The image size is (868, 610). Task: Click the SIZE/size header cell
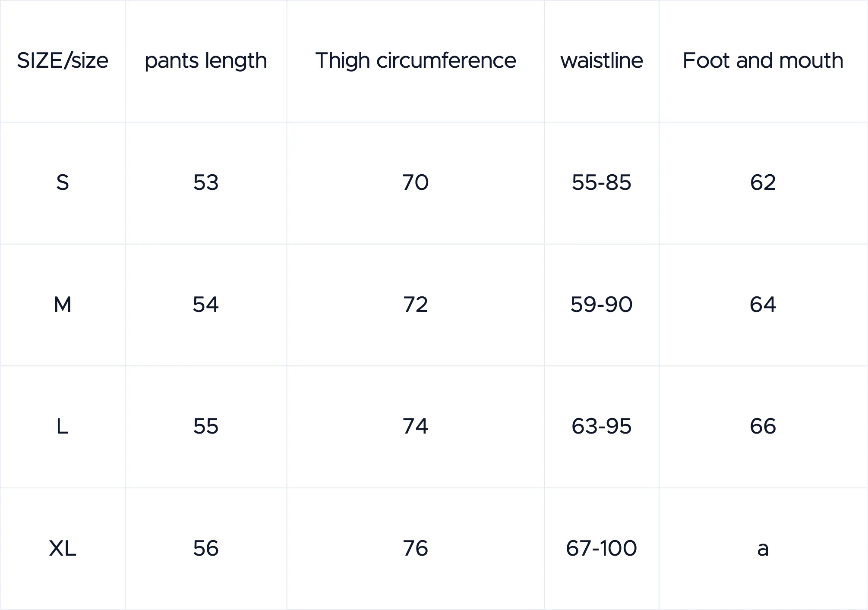click(63, 60)
